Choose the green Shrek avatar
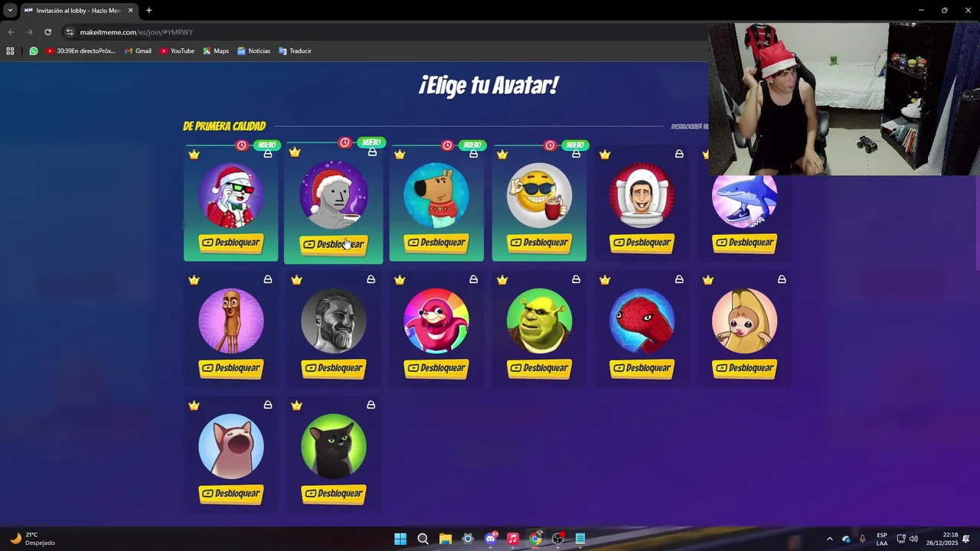The image size is (980, 551). coord(539,321)
